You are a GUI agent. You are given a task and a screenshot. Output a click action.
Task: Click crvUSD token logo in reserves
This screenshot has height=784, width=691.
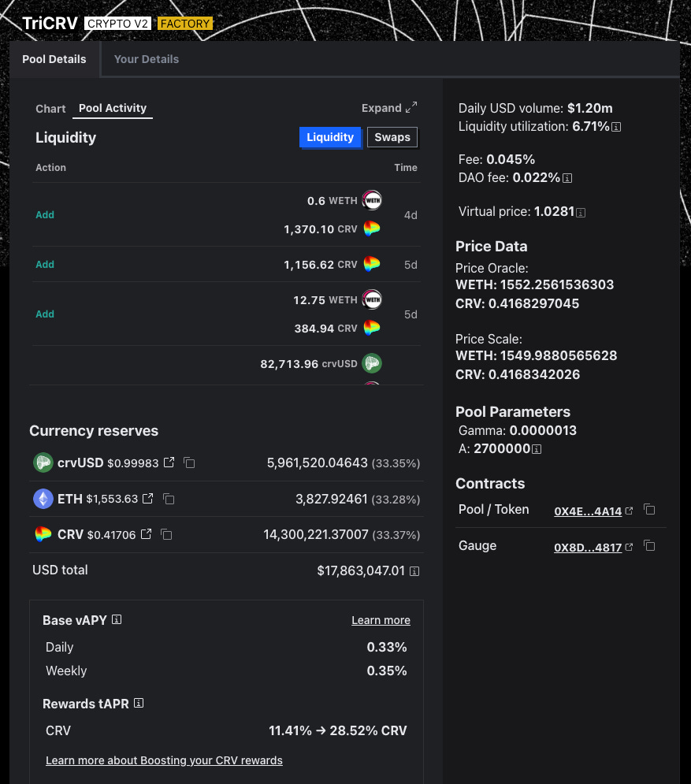pyautogui.click(x=43, y=463)
